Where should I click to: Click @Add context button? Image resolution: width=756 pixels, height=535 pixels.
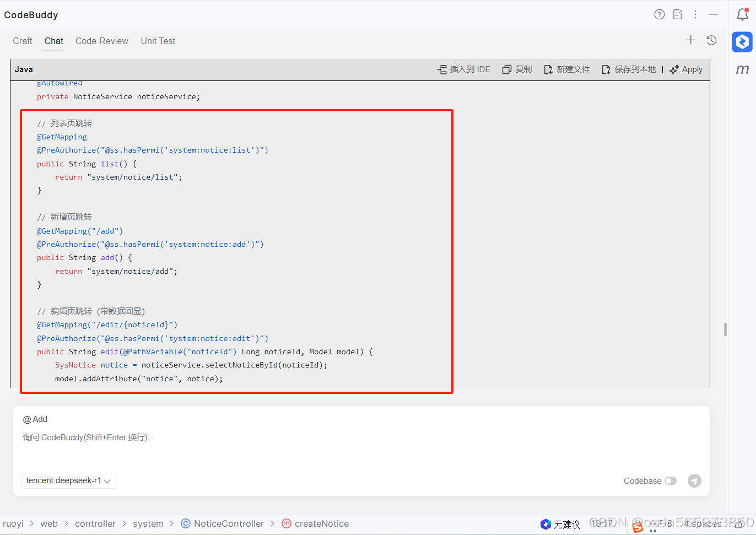35,419
